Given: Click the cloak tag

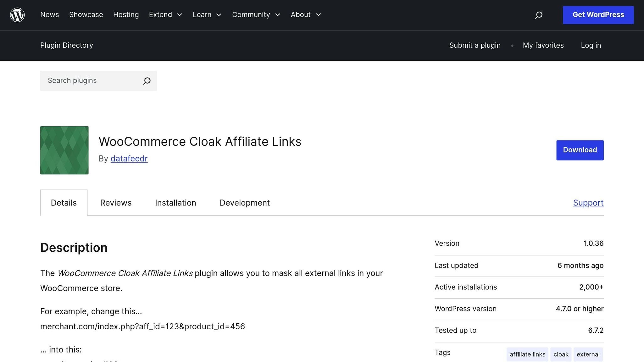Looking at the screenshot, I should 561,354.
